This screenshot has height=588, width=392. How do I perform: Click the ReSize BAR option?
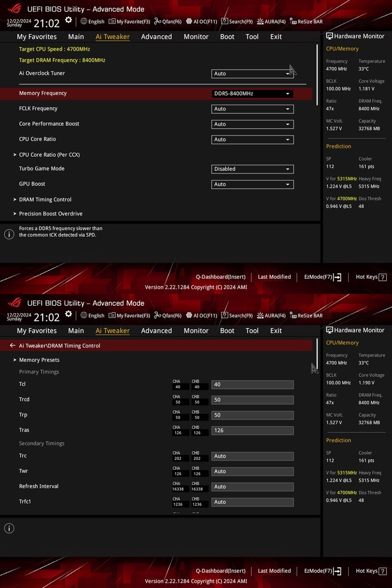pyautogui.click(x=306, y=21)
